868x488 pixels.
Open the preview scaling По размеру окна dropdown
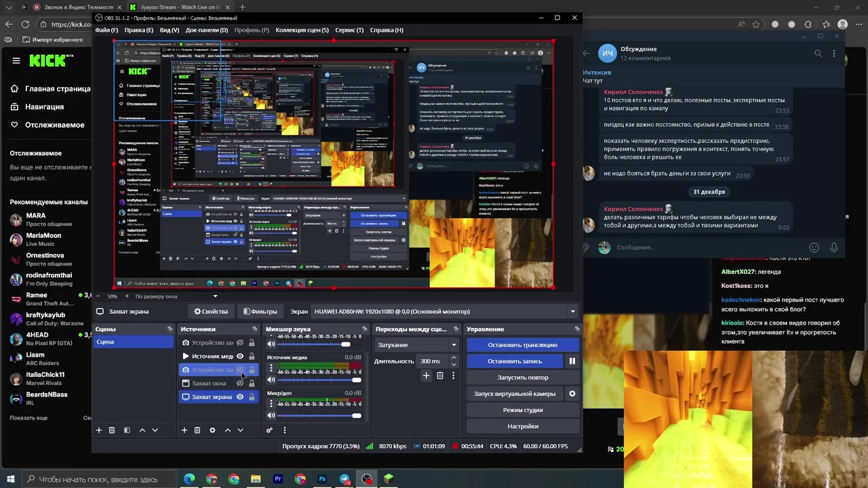(176, 296)
